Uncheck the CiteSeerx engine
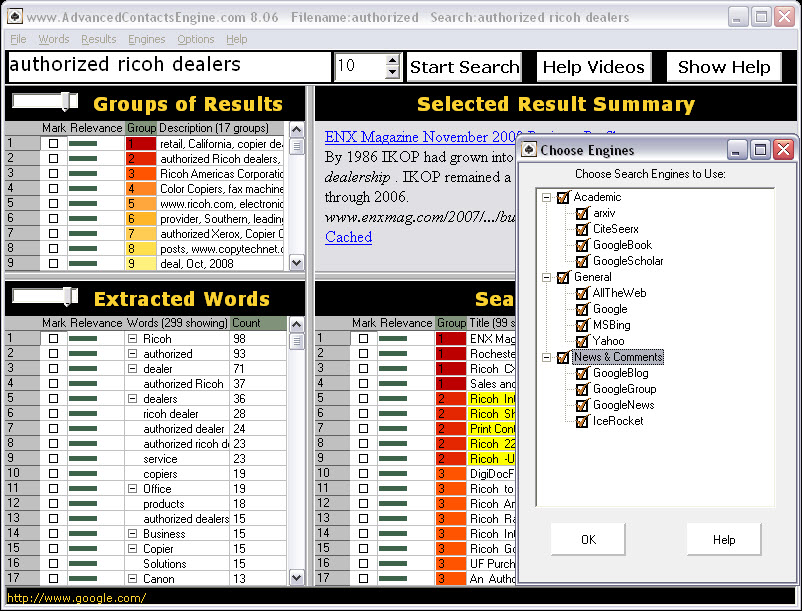The height and width of the screenshot is (611, 802). 582,229
